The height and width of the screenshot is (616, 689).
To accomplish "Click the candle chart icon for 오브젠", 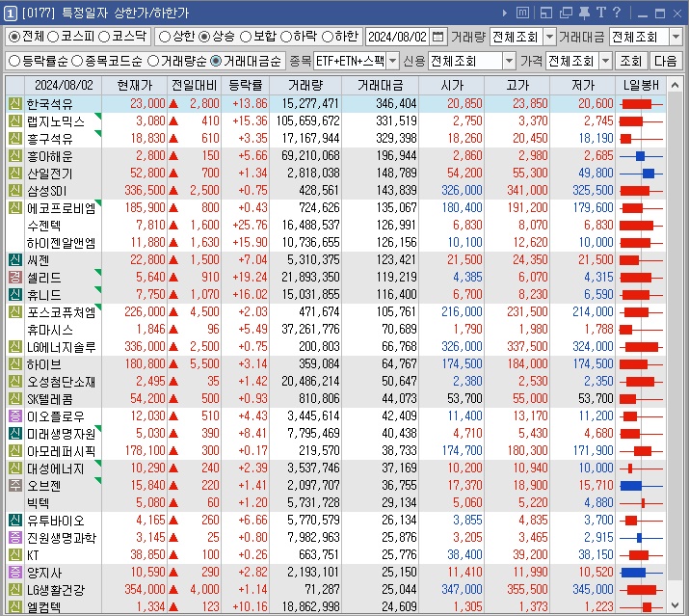I will click(x=641, y=486).
